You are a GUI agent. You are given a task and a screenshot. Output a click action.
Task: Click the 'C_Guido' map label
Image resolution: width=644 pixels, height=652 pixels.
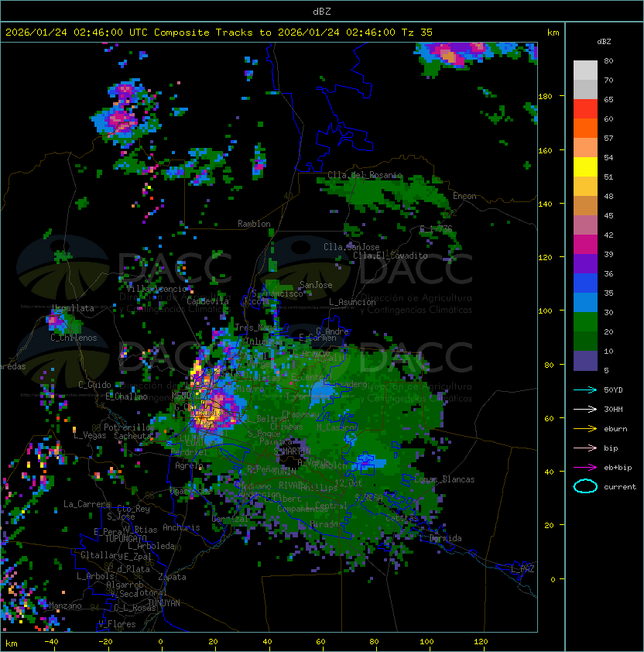point(94,385)
